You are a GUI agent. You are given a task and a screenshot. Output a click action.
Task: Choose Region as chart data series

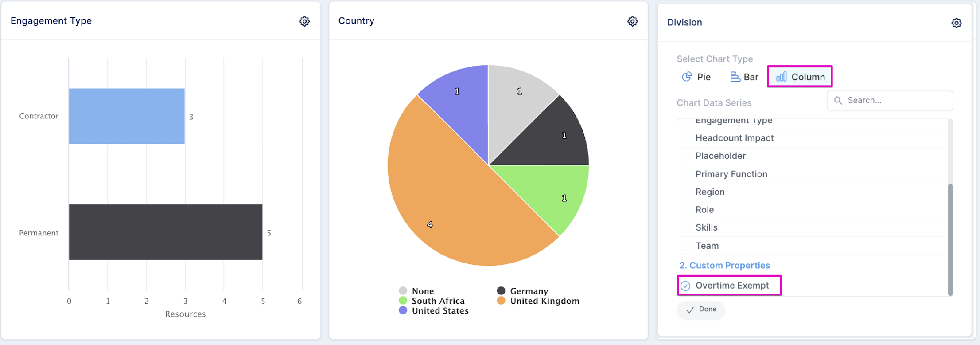710,192
